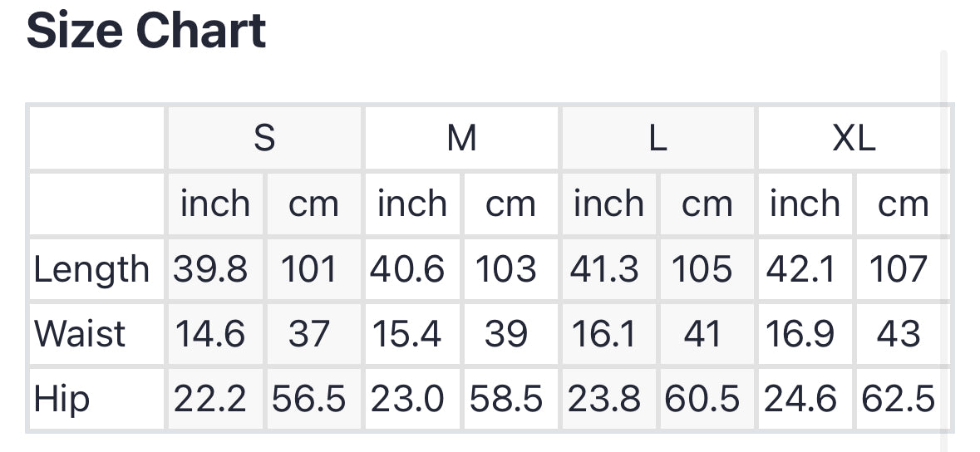The width and height of the screenshot is (980, 452).
Task: Select the XL size column header
Action: pyautogui.click(x=854, y=138)
